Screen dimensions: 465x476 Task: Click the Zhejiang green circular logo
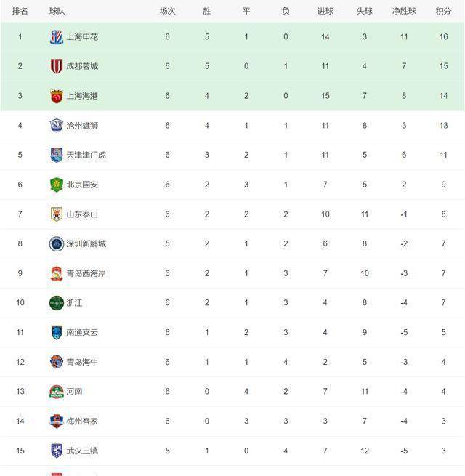click(x=57, y=303)
